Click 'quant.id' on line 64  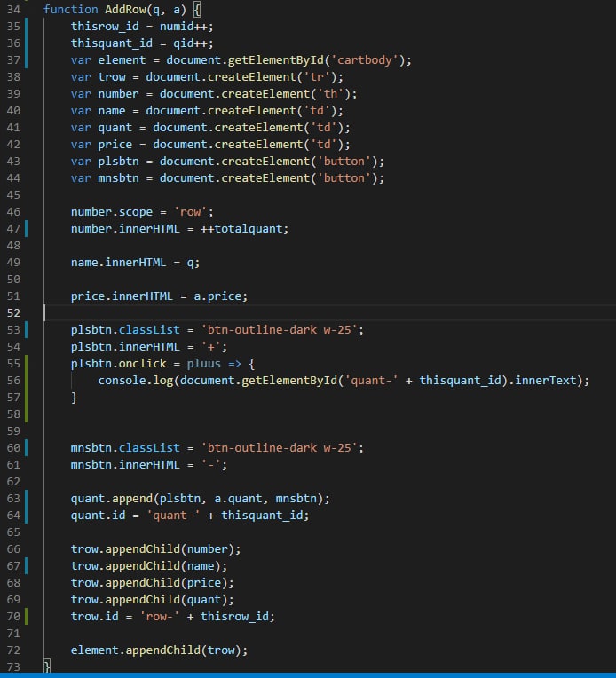coord(98,516)
